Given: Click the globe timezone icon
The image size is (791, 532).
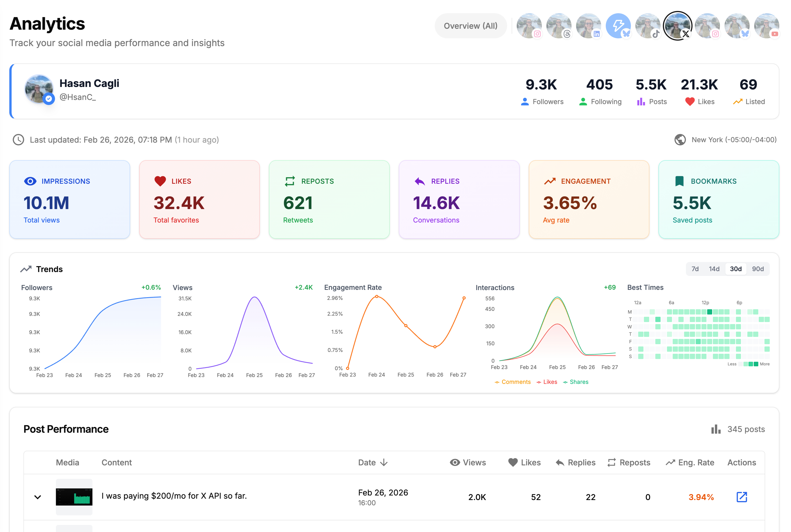Looking at the screenshot, I should (x=680, y=140).
